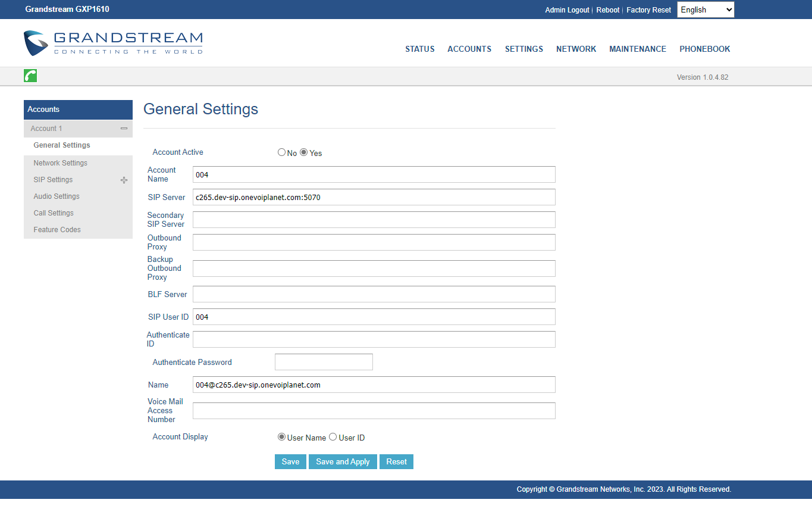Viewport: 812px width, 512px height.
Task: Select User Name for Account Display
Action: click(281, 437)
